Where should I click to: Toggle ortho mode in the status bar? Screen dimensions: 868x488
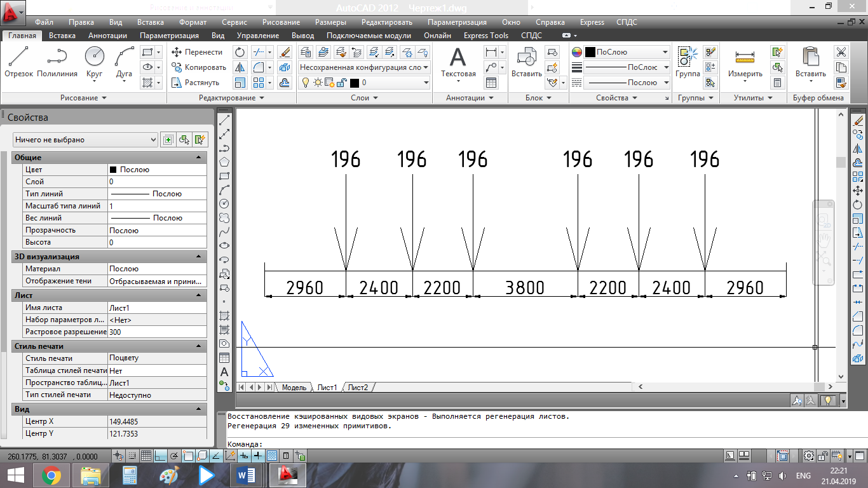coord(160,456)
